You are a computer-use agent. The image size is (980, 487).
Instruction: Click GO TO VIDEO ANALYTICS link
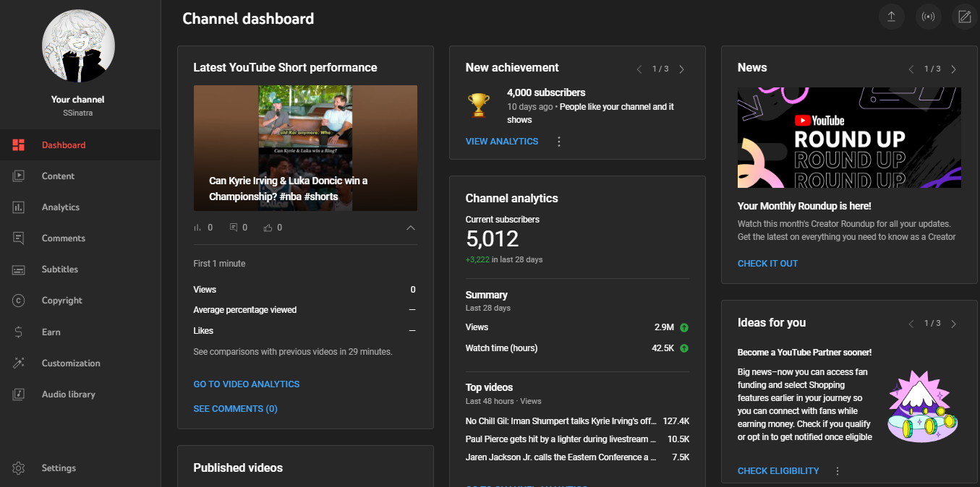pos(246,384)
